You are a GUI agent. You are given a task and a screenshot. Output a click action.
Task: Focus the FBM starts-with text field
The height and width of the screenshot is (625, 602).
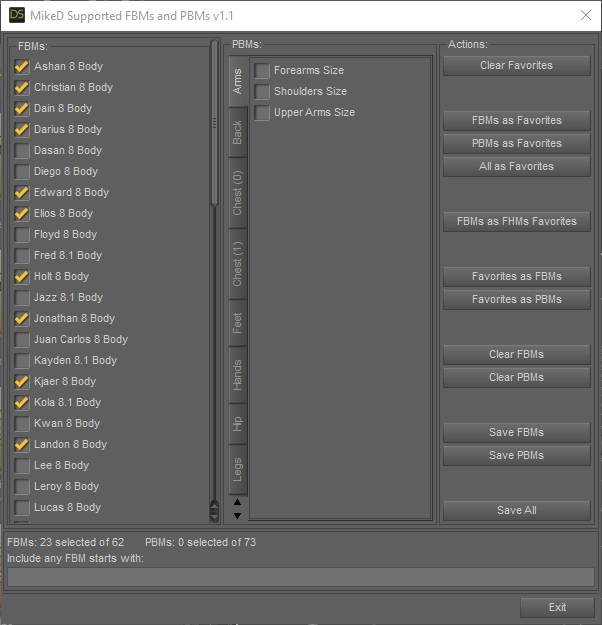coord(300,576)
